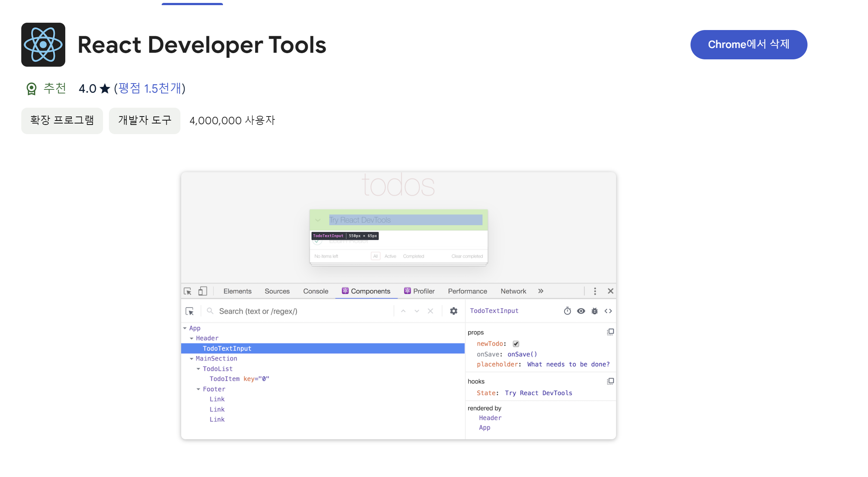Switch to the Sources tab

277,291
